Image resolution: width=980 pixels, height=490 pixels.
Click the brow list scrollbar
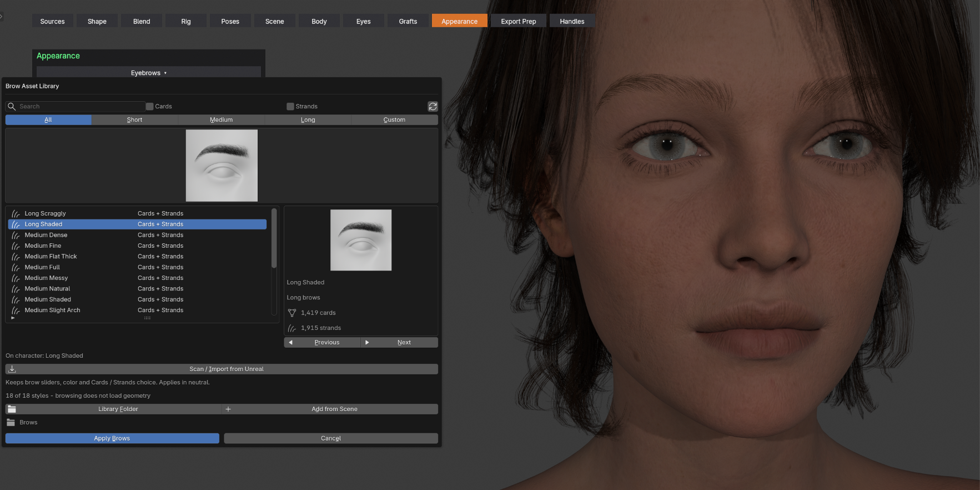pyautogui.click(x=274, y=238)
